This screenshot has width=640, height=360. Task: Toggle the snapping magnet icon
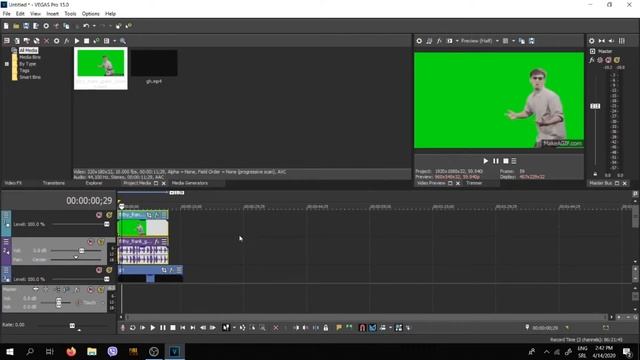click(x=362, y=328)
